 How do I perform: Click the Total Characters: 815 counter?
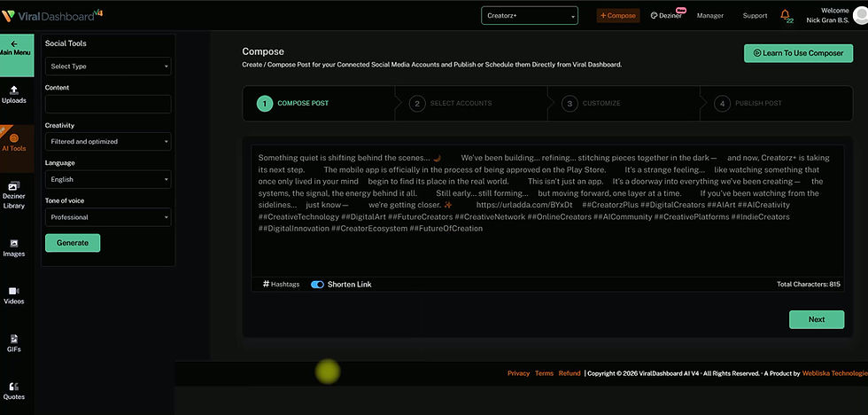pyautogui.click(x=808, y=285)
